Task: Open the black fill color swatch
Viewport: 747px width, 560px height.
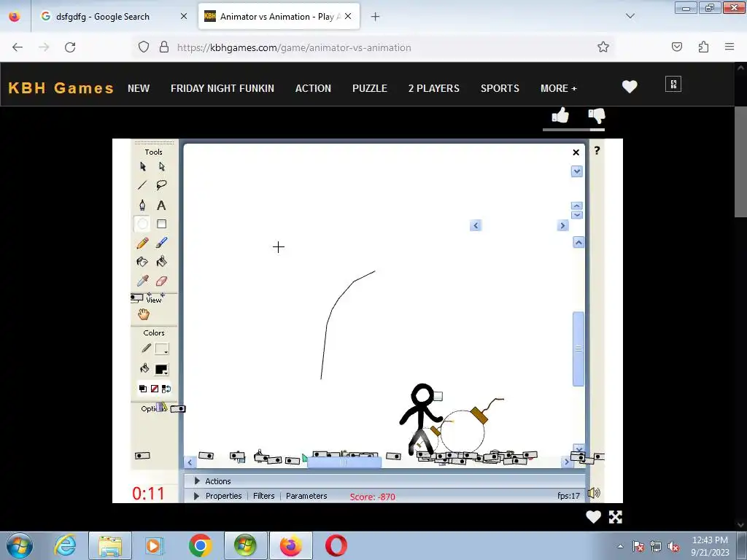Action: 161,369
